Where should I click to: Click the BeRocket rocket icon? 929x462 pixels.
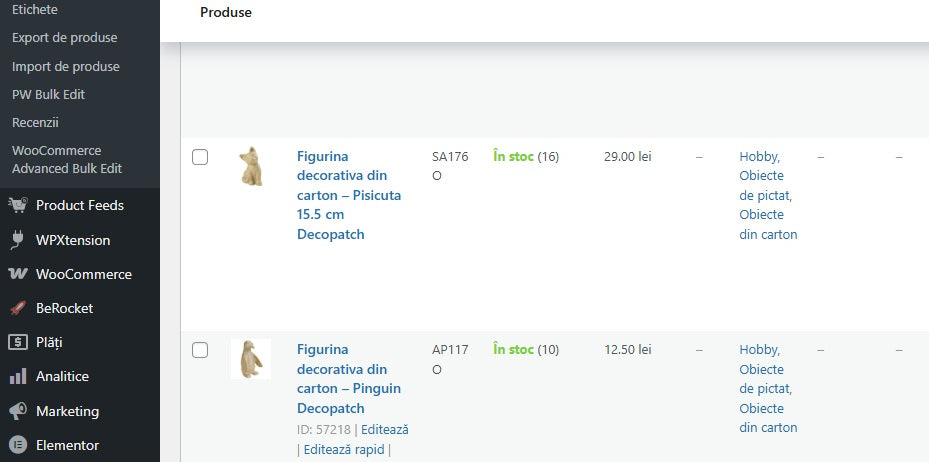17,308
